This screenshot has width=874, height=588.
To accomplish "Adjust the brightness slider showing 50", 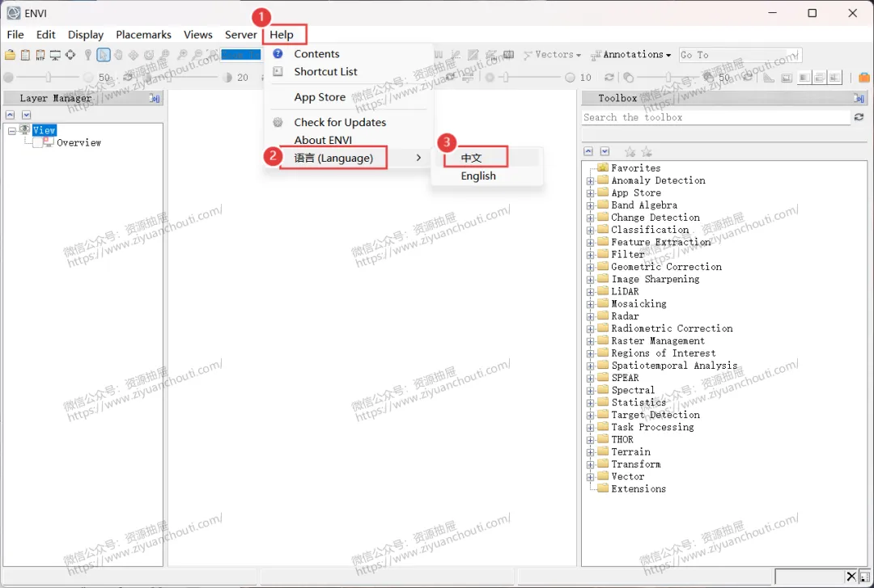I will (49, 78).
